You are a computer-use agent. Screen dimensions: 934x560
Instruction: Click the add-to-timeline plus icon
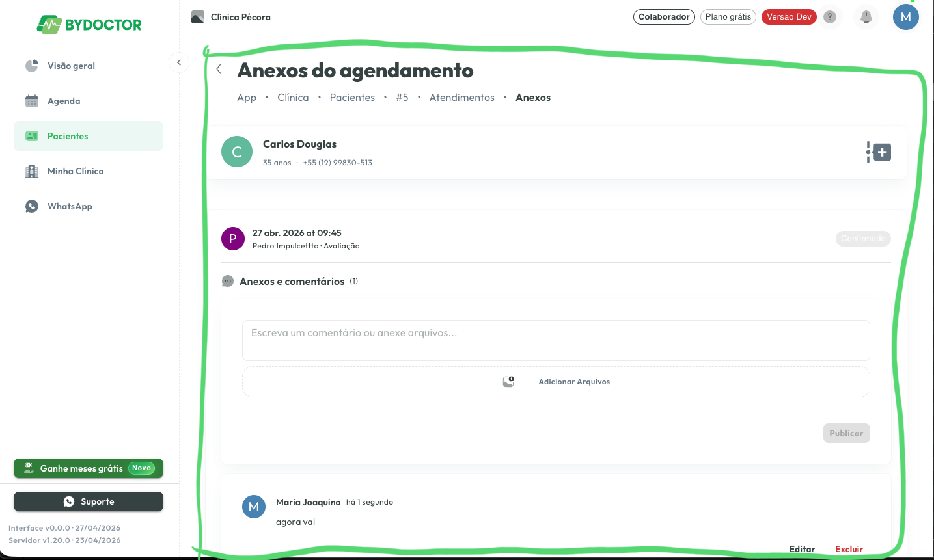[x=879, y=152]
